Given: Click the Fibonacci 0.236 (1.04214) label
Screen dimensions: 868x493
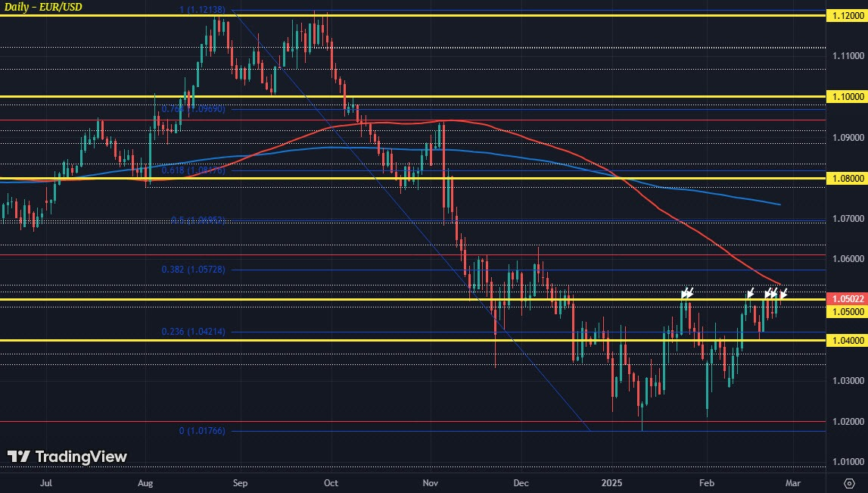Looking at the screenshot, I should (x=193, y=332).
